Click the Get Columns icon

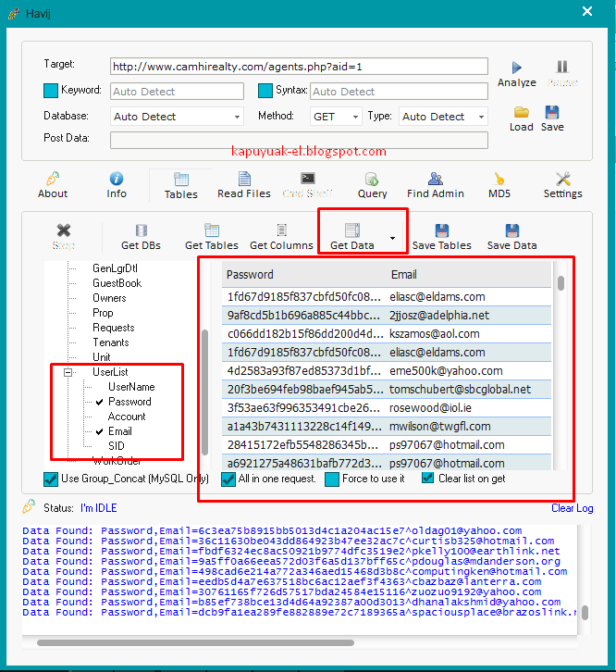click(281, 230)
